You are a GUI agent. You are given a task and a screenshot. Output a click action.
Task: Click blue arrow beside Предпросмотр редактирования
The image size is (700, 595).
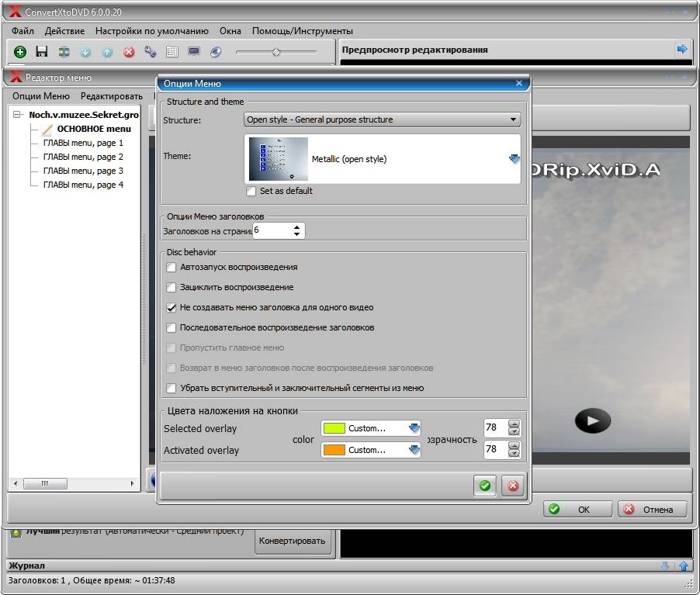[x=681, y=49]
